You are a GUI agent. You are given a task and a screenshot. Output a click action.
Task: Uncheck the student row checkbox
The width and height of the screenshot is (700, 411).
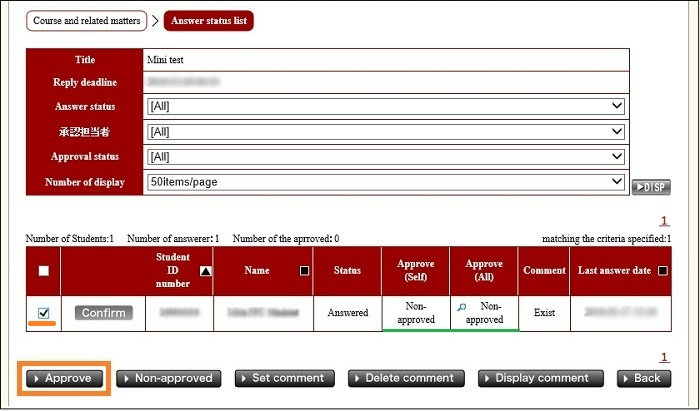[43, 313]
